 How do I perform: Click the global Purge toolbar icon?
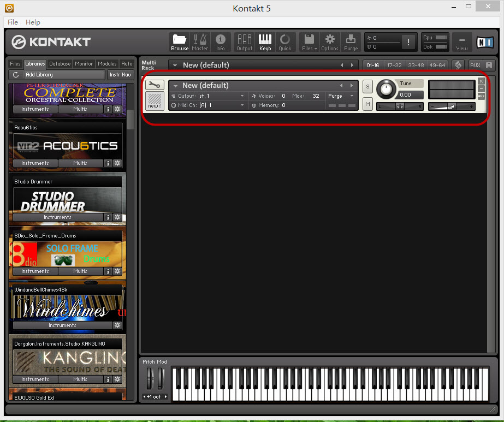[351, 42]
